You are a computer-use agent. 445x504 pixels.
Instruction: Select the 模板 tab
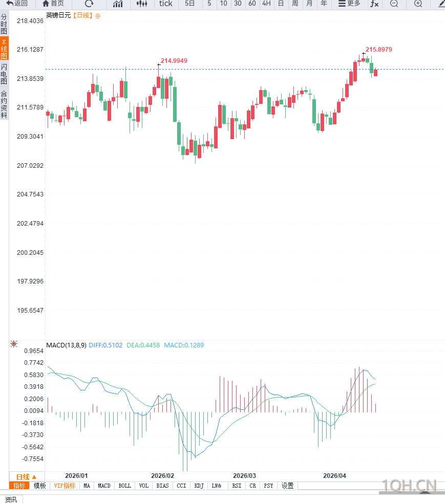pos(40,486)
